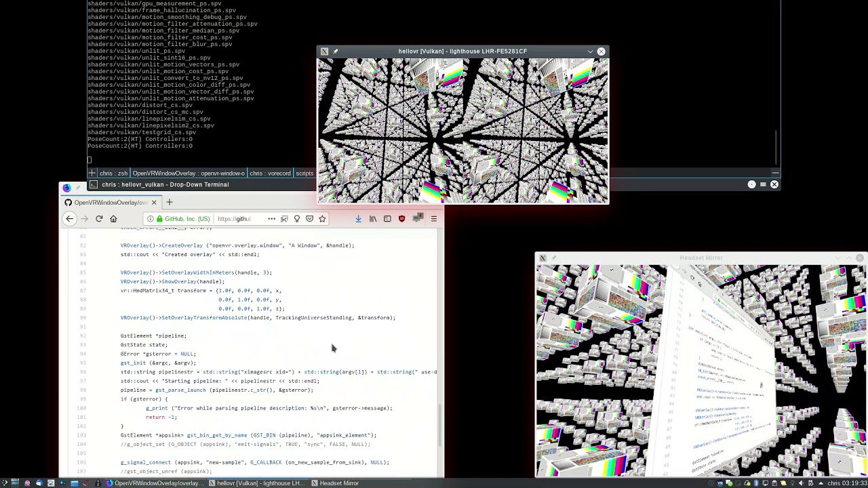Close the OpenVRWindowOverlay browser tab
868x488 pixels.
click(154, 203)
